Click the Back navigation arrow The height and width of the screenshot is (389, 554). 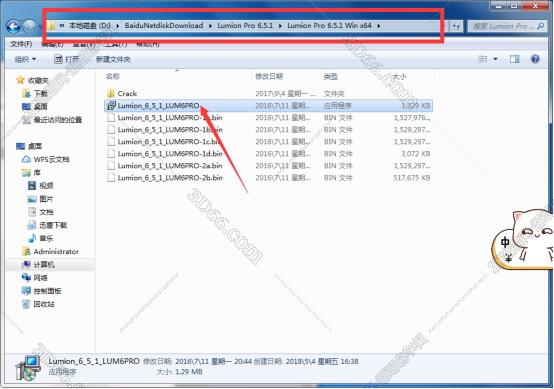[13, 26]
